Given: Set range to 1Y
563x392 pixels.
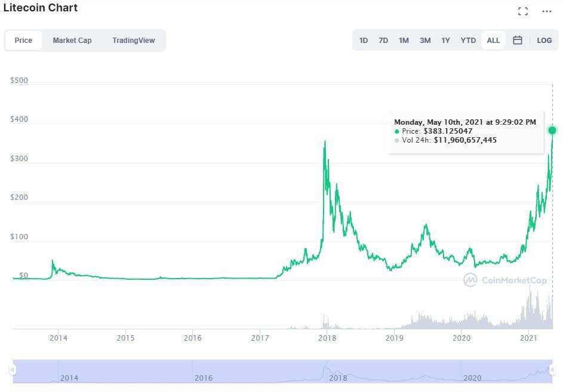Looking at the screenshot, I should tap(445, 41).
